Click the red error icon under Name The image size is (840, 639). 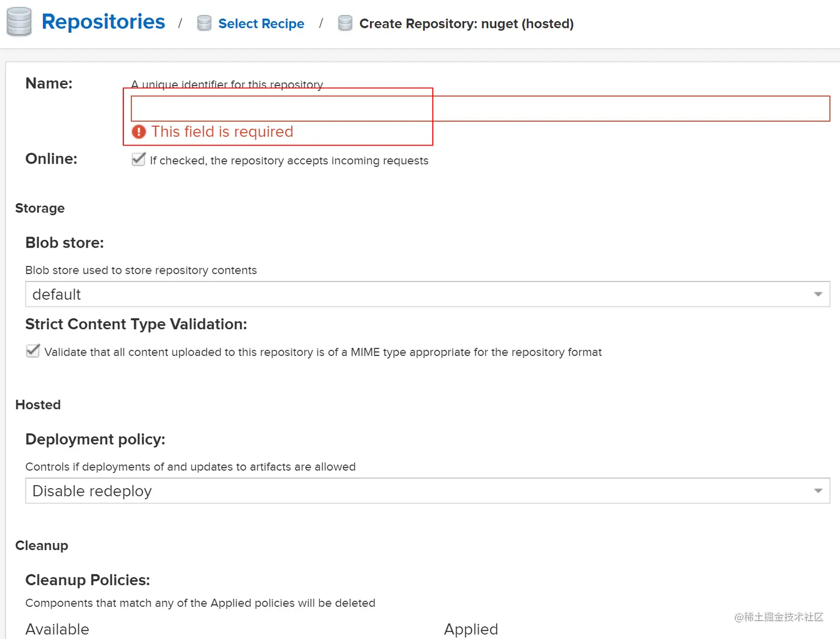coord(138,132)
